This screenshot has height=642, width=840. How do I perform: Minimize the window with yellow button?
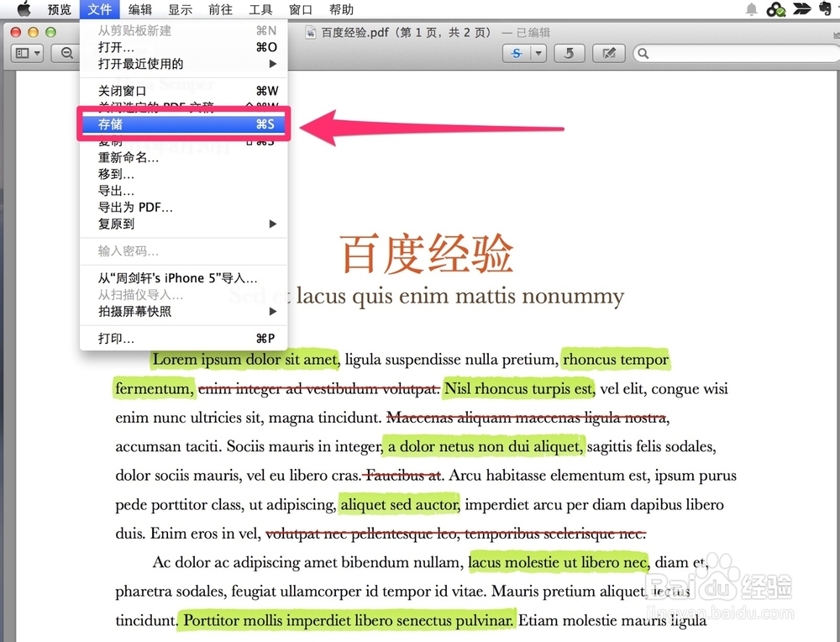click(x=34, y=32)
